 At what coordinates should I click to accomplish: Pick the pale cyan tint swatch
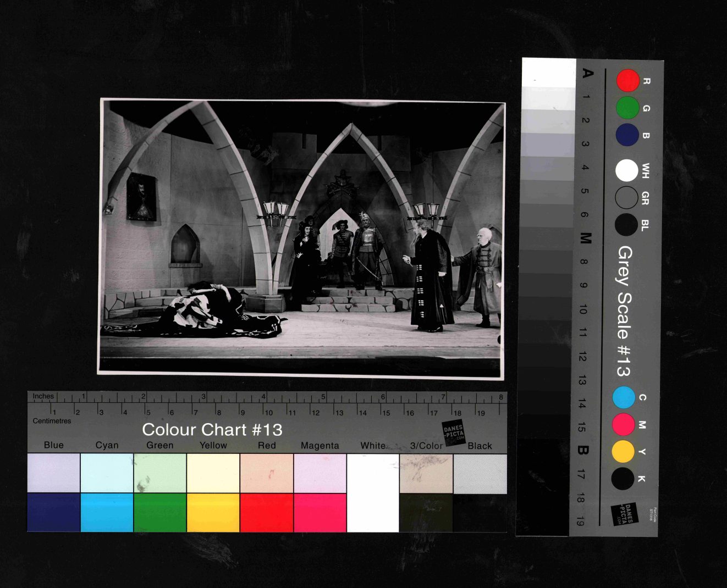tap(107, 473)
